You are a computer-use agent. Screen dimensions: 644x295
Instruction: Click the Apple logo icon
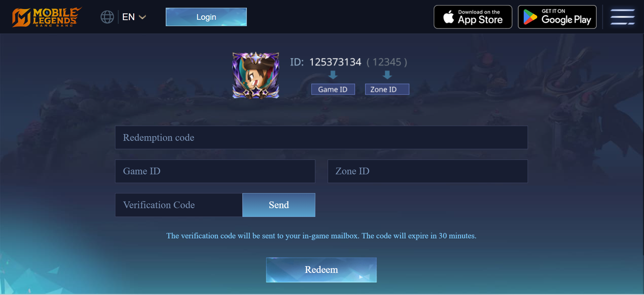pyautogui.click(x=448, y=17)
